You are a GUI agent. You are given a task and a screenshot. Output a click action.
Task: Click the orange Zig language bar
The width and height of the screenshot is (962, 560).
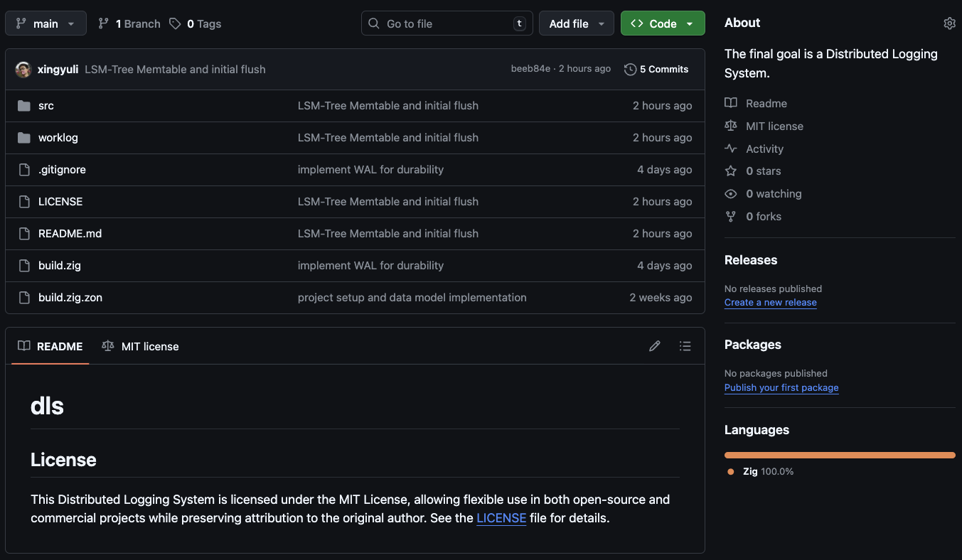coord(839,455)
